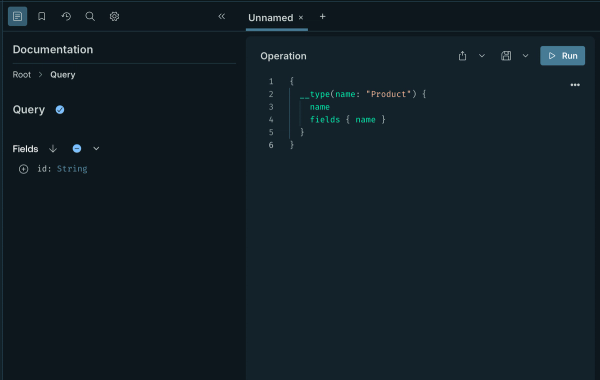This screenshot has width=600, height=380.
Task: Click the Operation panel title
Action: click(283, 56)
